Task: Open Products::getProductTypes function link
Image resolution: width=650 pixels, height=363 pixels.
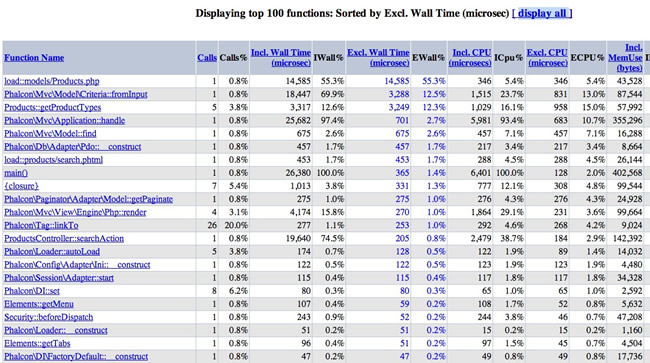Action: pos(53,107)
